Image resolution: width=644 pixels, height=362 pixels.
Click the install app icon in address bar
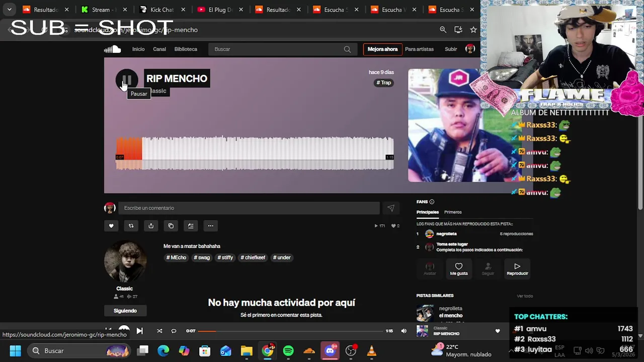point(458,30)
